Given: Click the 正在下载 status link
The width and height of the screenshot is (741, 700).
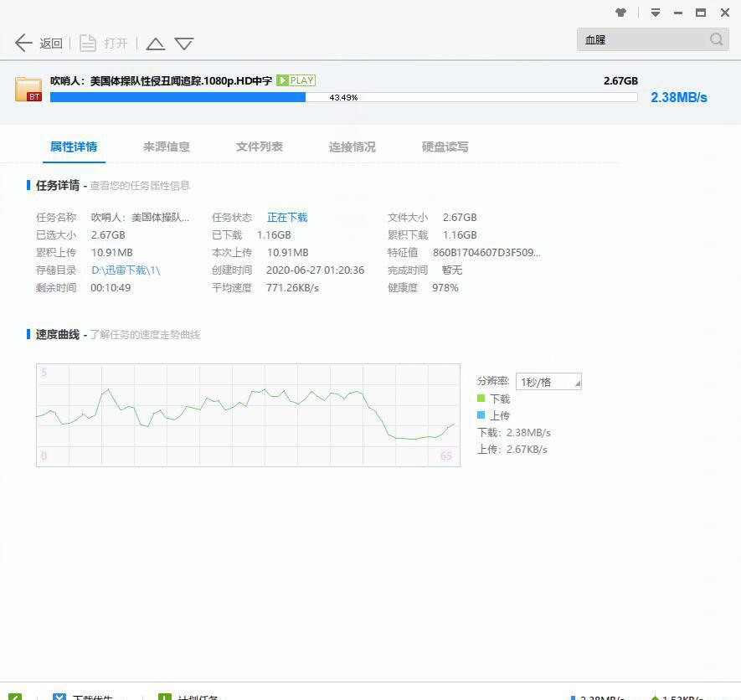Looking at the screenshot, I should [287, 218].
